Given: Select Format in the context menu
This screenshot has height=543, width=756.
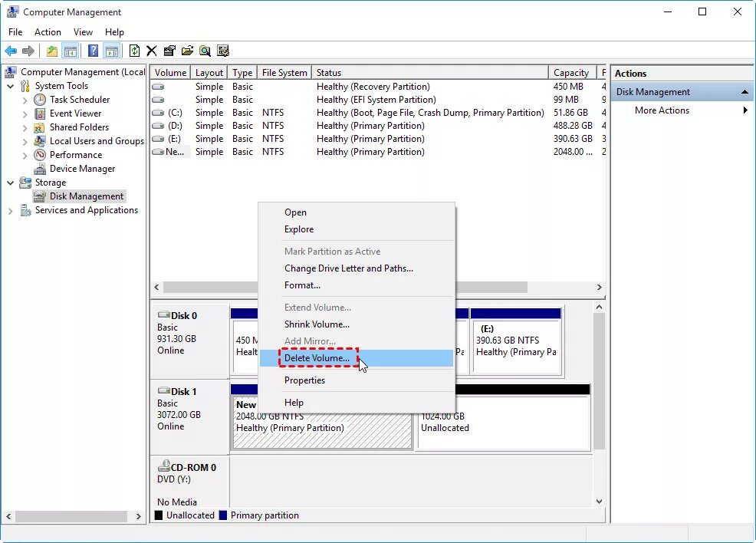Looking at the screenshot, I should pyautogui.click(x=304, y=285).
